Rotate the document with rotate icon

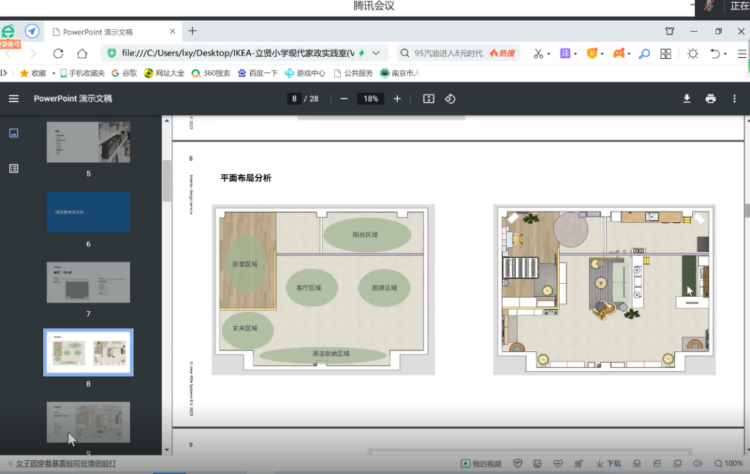point(450,99)
